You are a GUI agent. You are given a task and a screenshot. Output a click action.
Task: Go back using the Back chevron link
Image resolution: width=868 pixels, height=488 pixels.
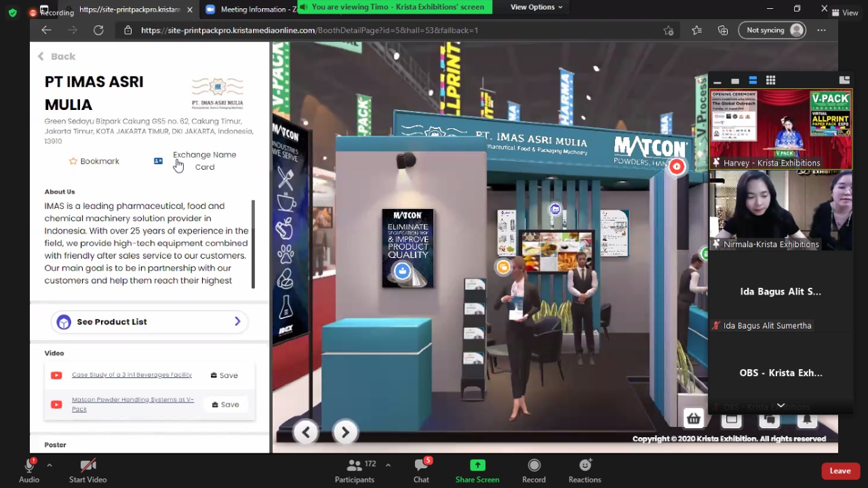pos(56,56)
